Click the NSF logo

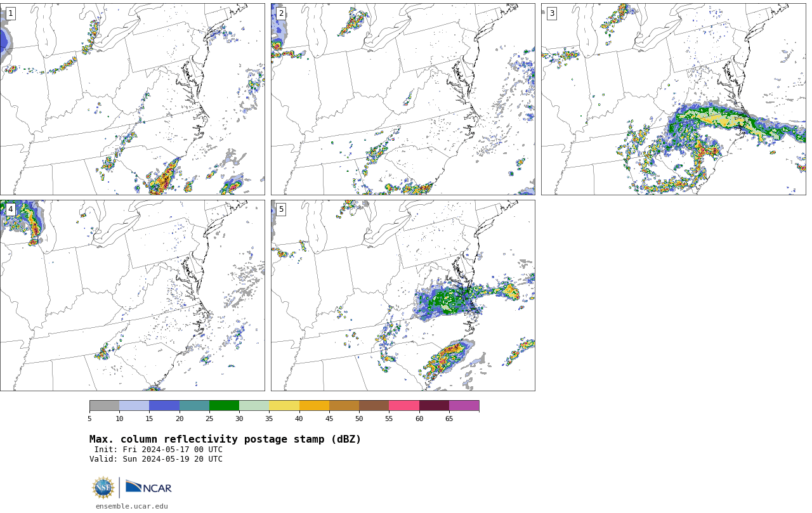coord(103,488)
